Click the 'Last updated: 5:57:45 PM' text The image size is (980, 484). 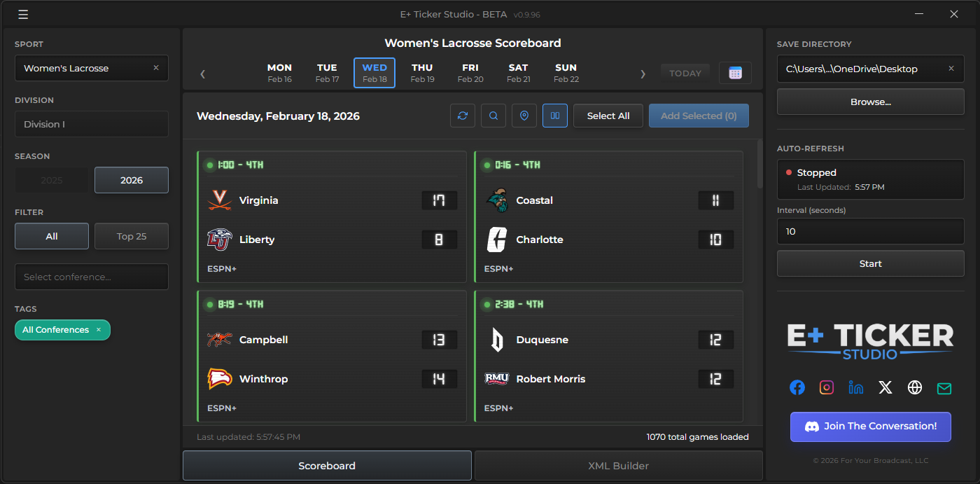pos(248,437)
